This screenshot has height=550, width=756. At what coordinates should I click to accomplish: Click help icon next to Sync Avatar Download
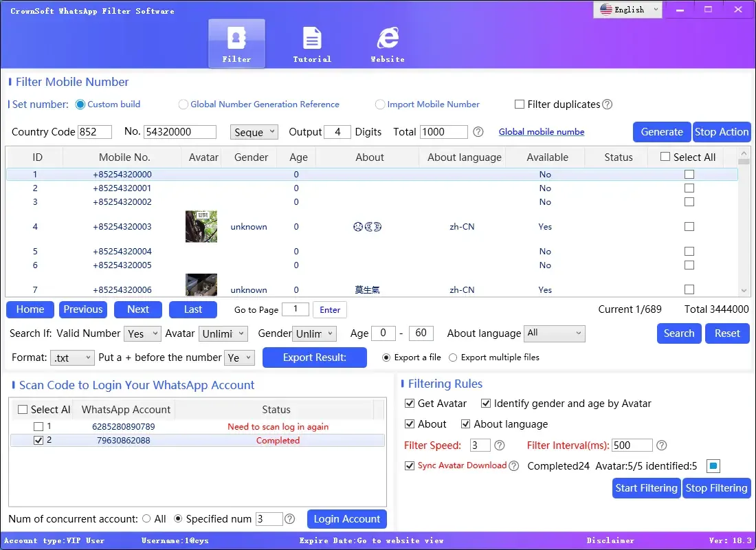pyautogui.click(x=513, y=466)
